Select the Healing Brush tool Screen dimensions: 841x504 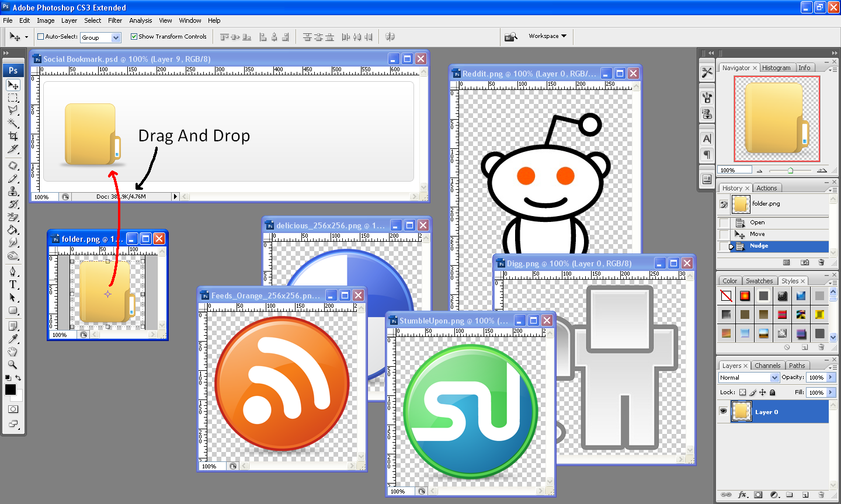click(13, 166)
